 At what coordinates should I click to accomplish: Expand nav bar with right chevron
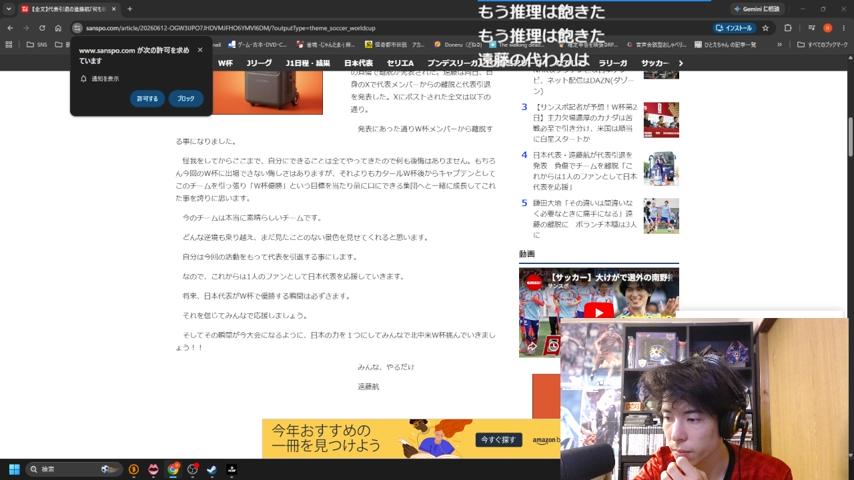(x=680, y=63)
